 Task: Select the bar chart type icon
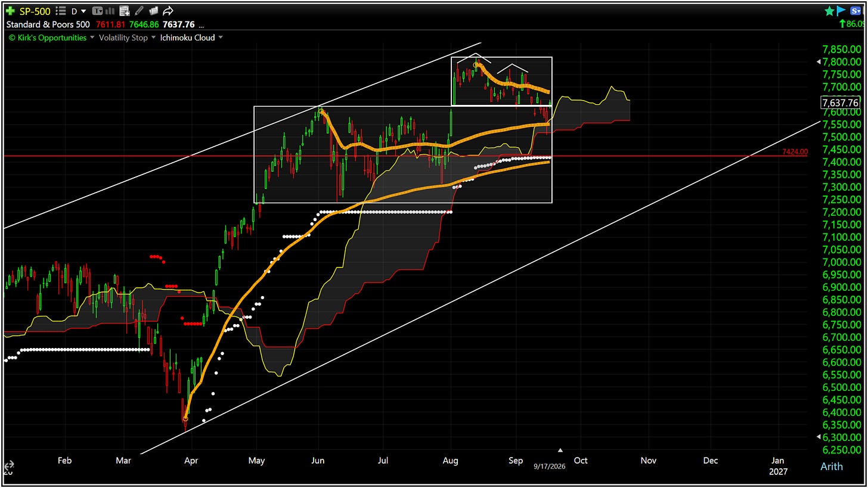point(110,11)
